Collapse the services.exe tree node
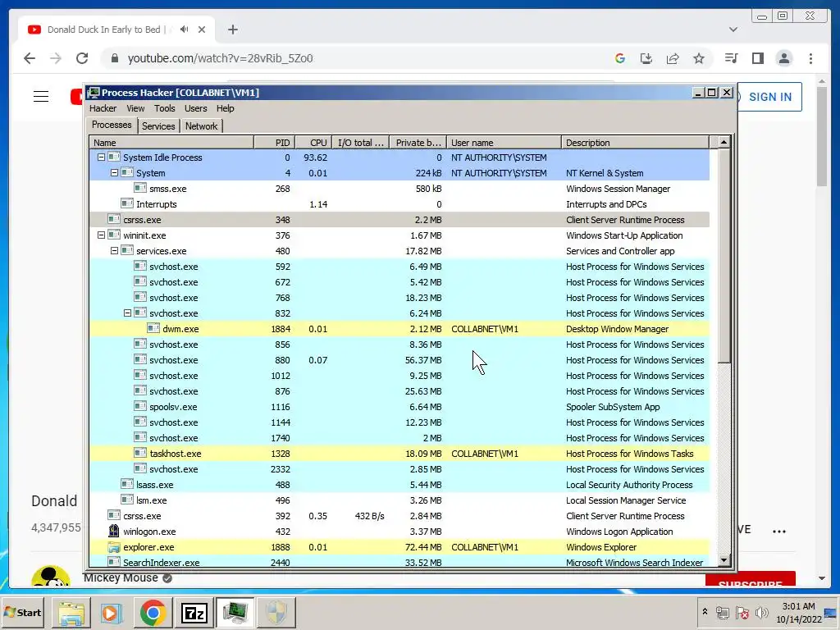This screenshot has width=840, height=630. pyautogui.click(x=114, y=251)
